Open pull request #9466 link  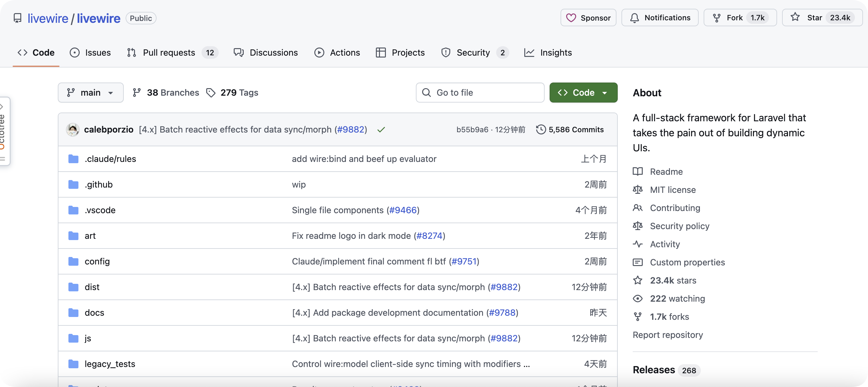point(403,210)
